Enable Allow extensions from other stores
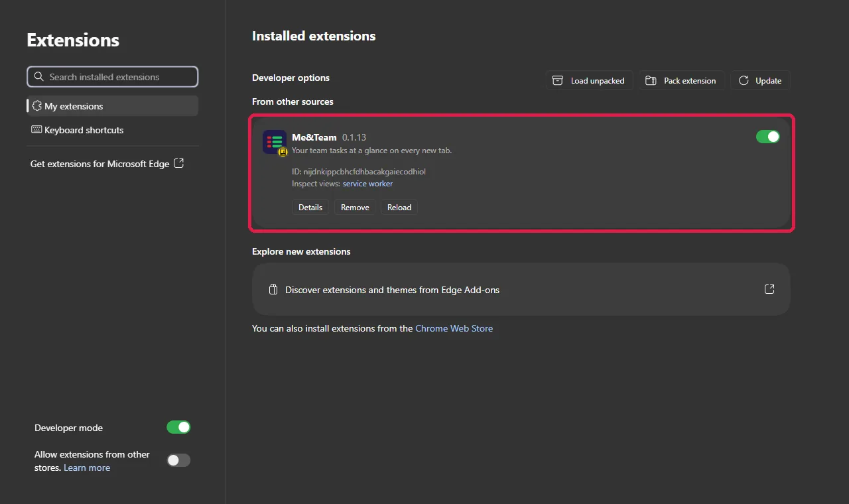Viewport: 849px width, 504px height. coord(178,460)
